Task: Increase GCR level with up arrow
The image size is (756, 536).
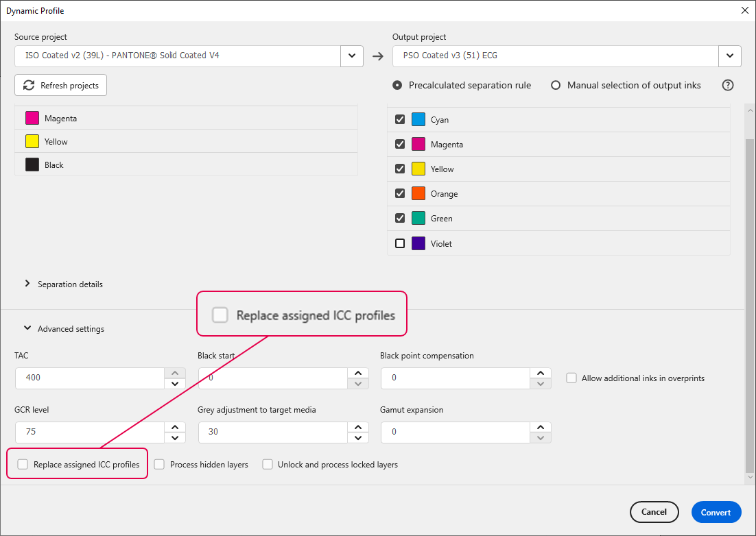Action: tap(175, 427)
